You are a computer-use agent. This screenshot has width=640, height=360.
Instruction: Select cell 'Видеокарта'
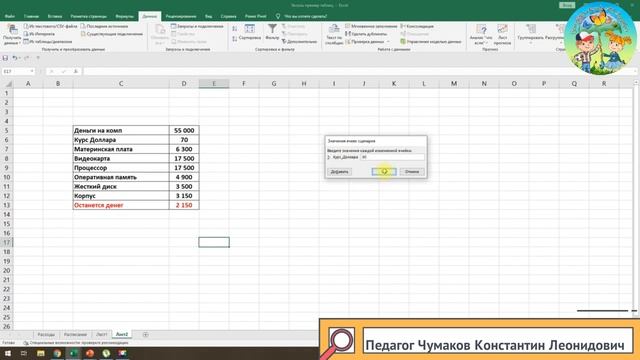[121, 158]
